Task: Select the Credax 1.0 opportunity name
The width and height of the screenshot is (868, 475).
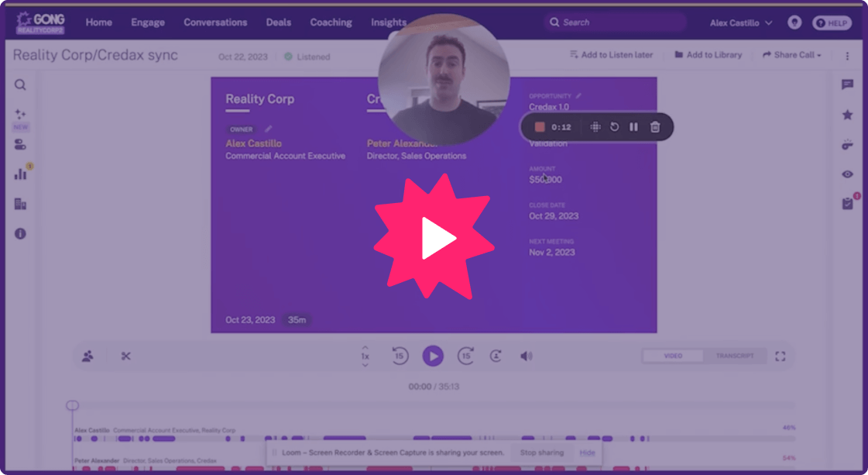Action: tap(548, 107)
